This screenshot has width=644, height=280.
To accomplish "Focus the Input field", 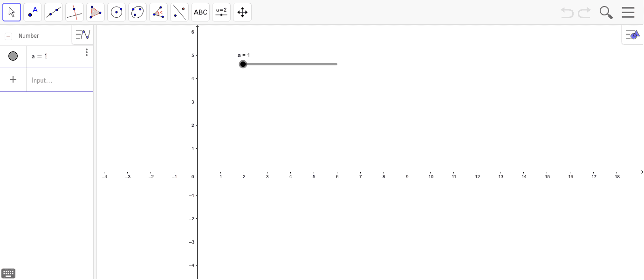I will [60, 80].
